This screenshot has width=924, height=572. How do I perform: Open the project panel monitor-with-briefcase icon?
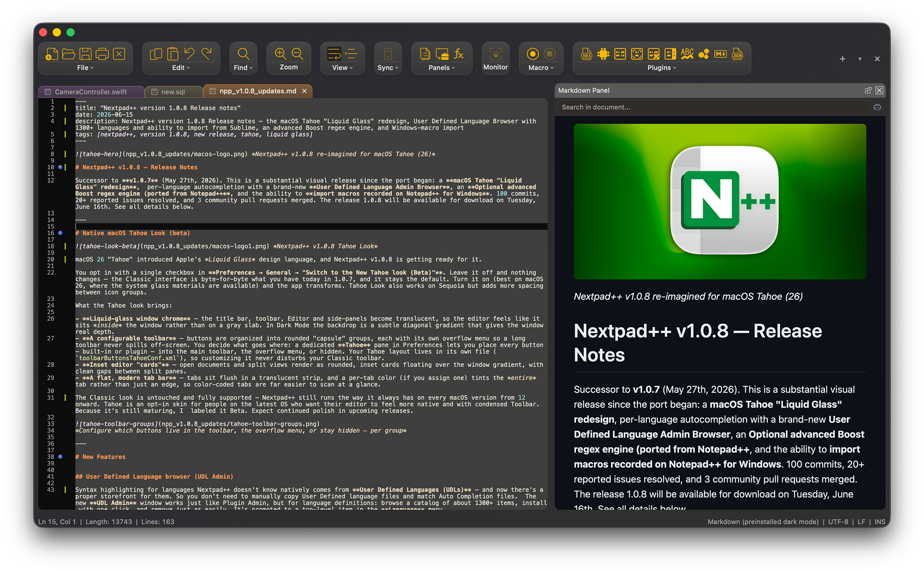tap(442, 54)
